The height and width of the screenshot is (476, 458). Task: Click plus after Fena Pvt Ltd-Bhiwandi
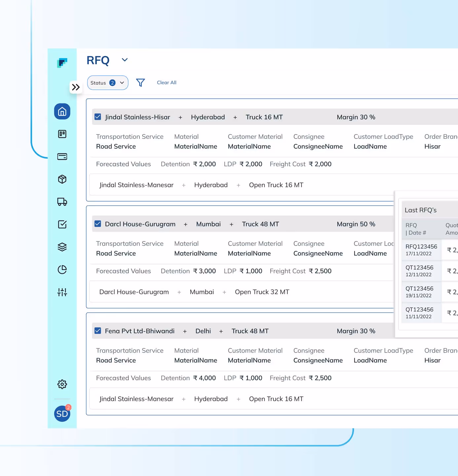point(185,331)
